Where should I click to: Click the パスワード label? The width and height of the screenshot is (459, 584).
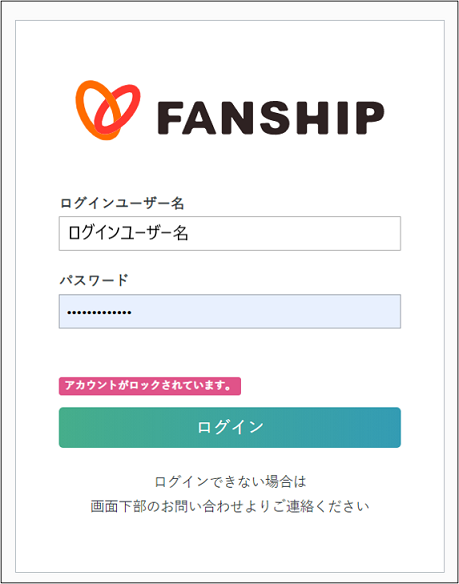[x=94, y=280]
